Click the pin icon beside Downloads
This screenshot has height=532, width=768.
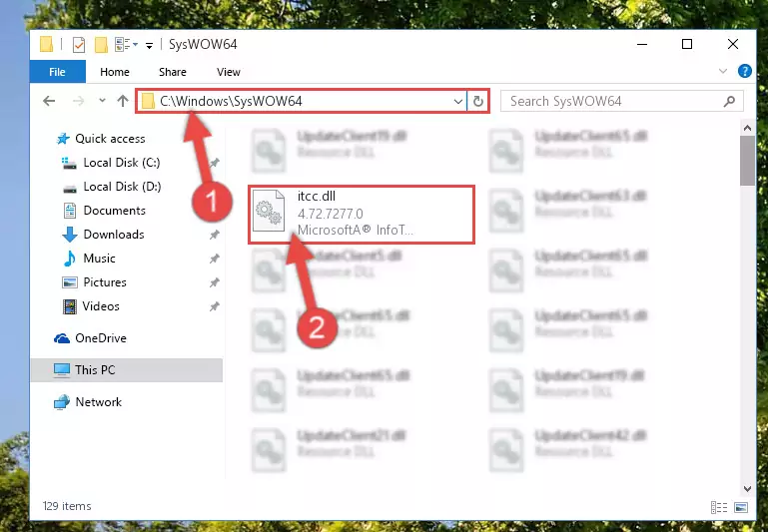point(214,235)
